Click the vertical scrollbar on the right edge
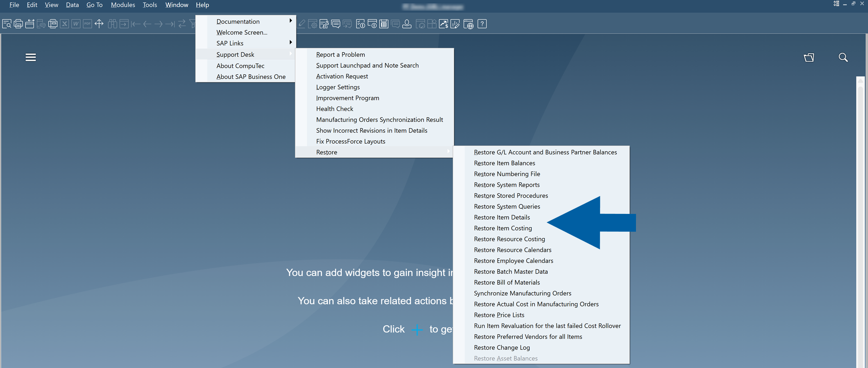Image resolution: width=868 pixels, height=368 pixels. coord(861,222)
